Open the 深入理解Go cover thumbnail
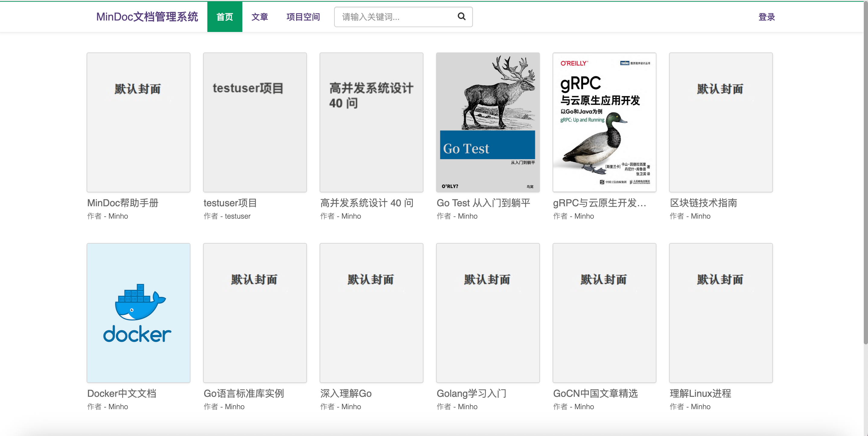This screenshot has height=436, width=868. [x=371, y=312]
